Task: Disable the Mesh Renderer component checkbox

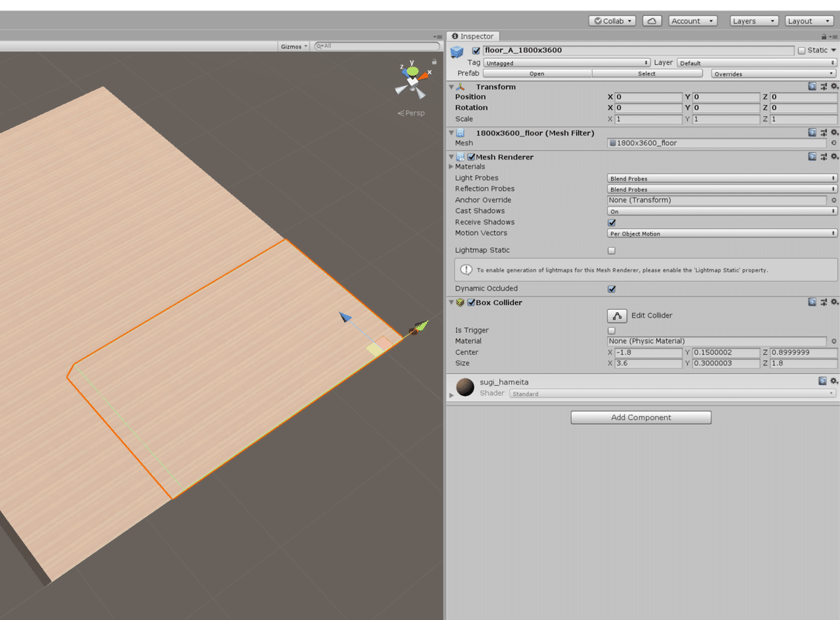Action: [472, 157]
